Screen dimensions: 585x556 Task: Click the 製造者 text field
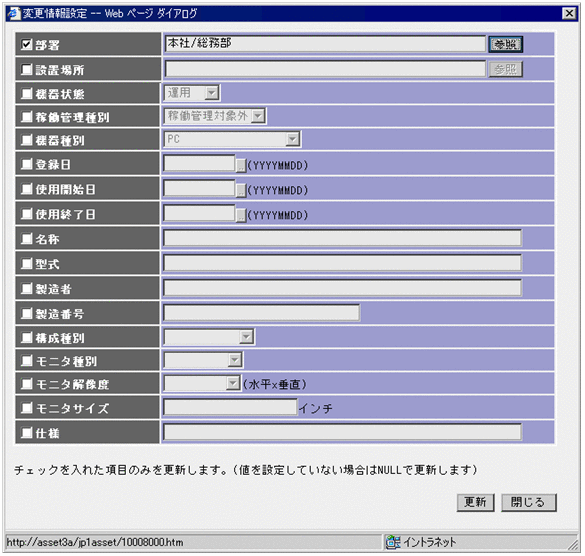click(342, 288)
